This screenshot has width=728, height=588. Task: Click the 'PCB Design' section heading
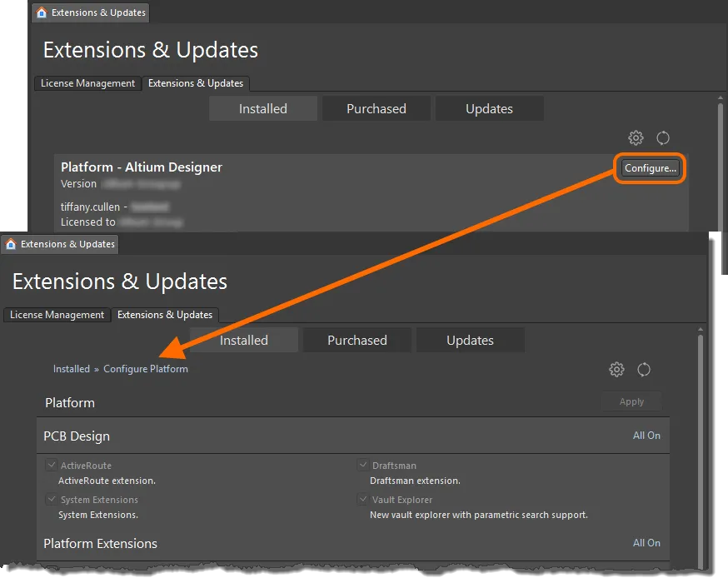[77, 436]
